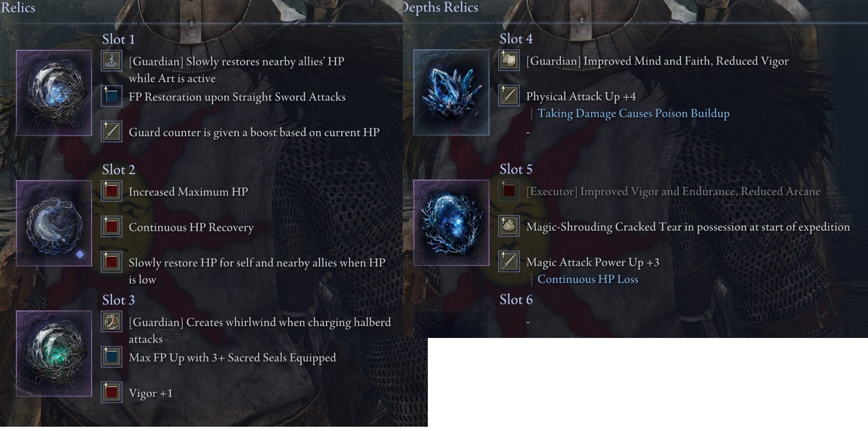
Task: Click the Magic Attack Power Up +3 icon
Action: (x=509, y=262)
